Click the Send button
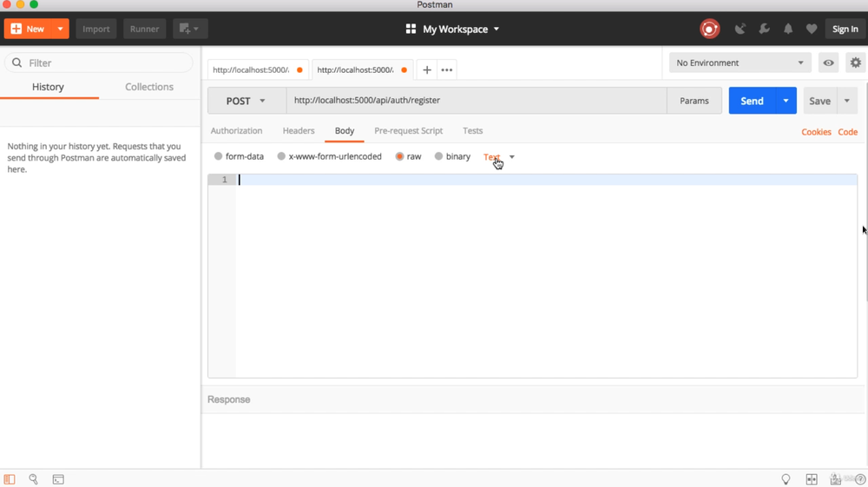Image resolution: width=868 pixels, height=487 pixels. click(x=752, y=101)
